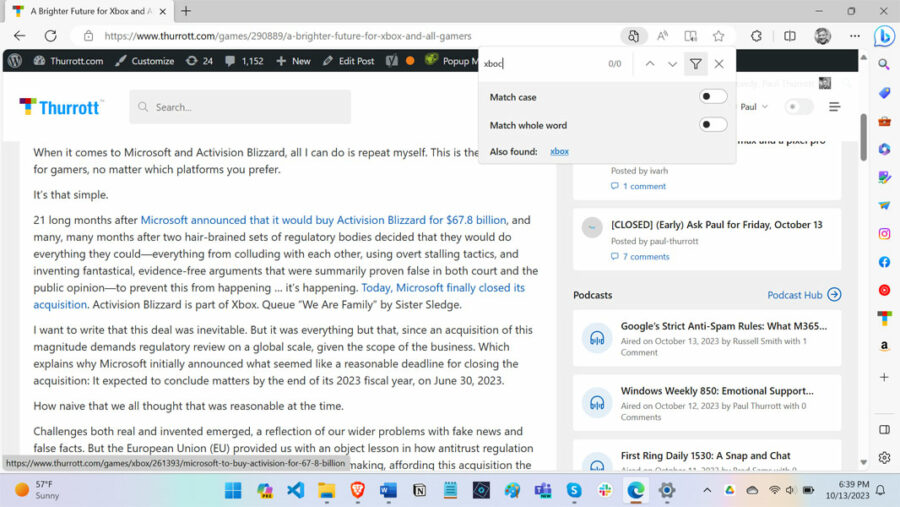The image size is (900, 507).
Task: Click the address bar URL
Action: point(288,36)
